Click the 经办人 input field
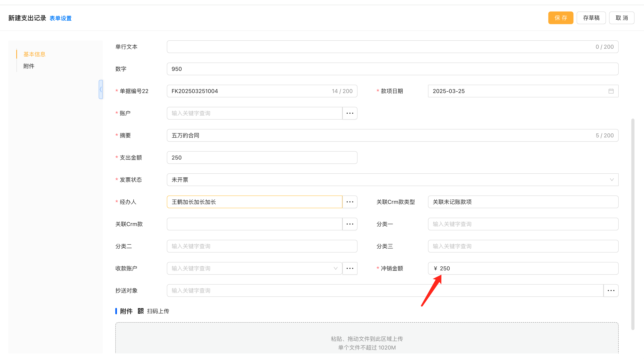 click(x=254, y=202)
